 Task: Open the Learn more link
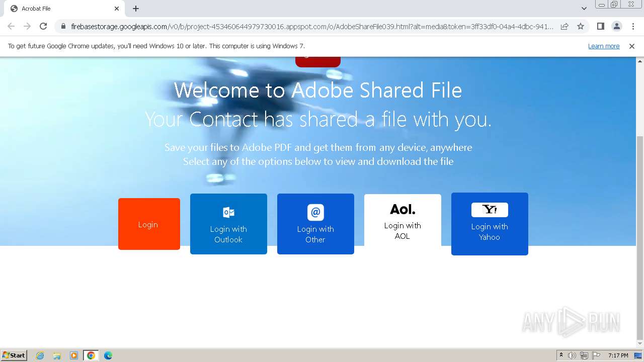point(604,46)
